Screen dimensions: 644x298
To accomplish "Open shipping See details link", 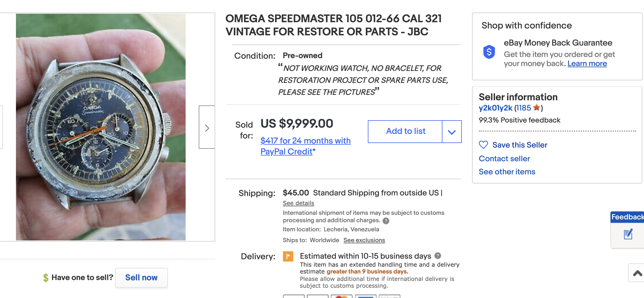I will [298, 203].
